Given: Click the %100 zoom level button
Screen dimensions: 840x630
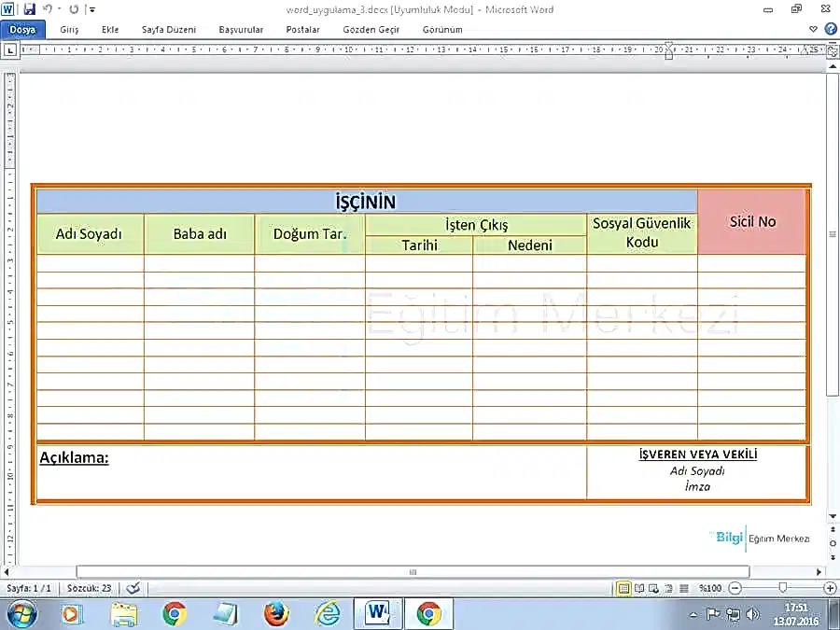Looking at the screenshot, I should [710, 588].
